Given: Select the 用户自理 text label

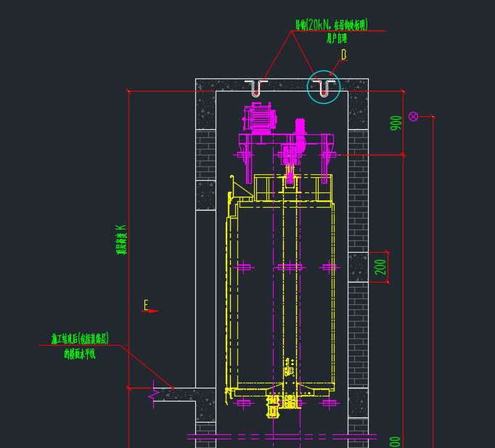Looking at the screenshot, I should click(x=337, y=38).
